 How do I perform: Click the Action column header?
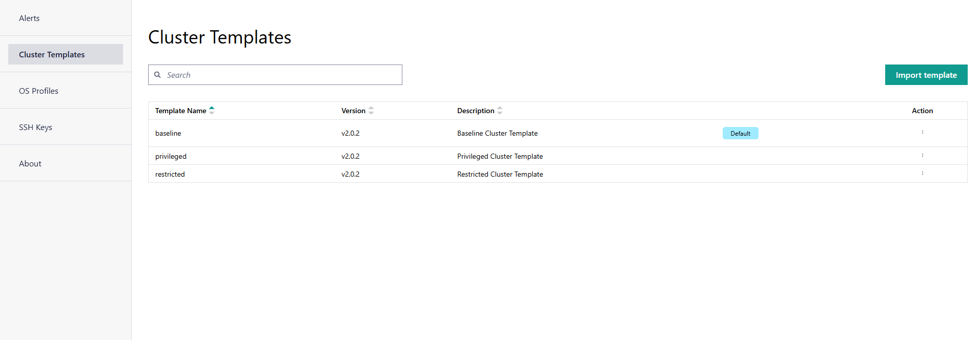pyautogui.click(x=922, y=111)
